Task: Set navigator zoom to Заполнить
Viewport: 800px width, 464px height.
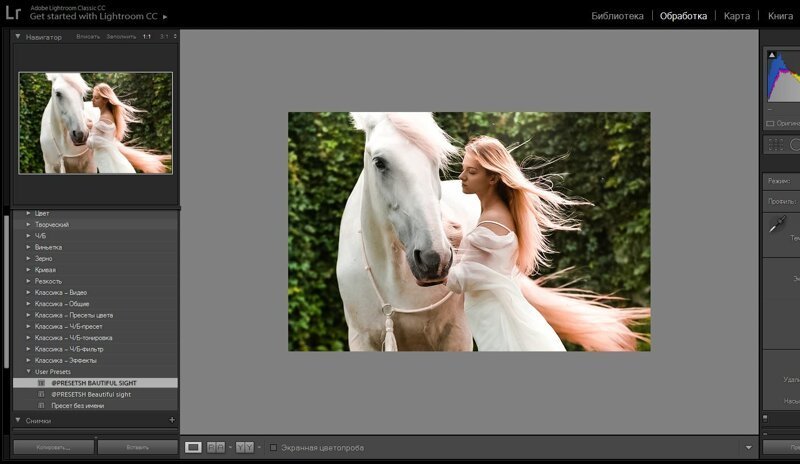Action: [x=121, y=37]
